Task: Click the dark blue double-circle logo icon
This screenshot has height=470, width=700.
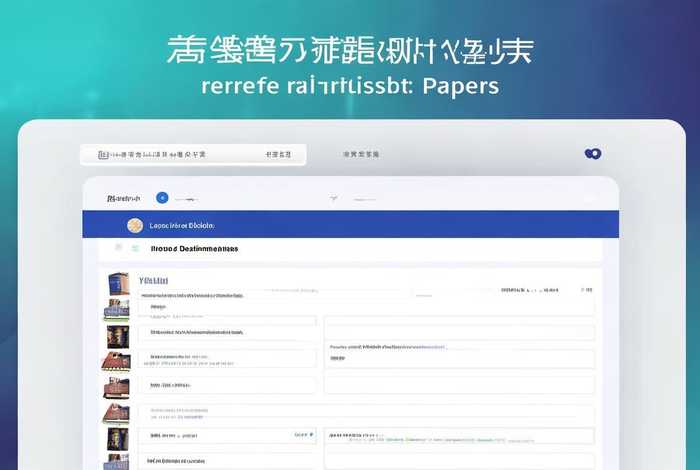Action: coord(593,154)
